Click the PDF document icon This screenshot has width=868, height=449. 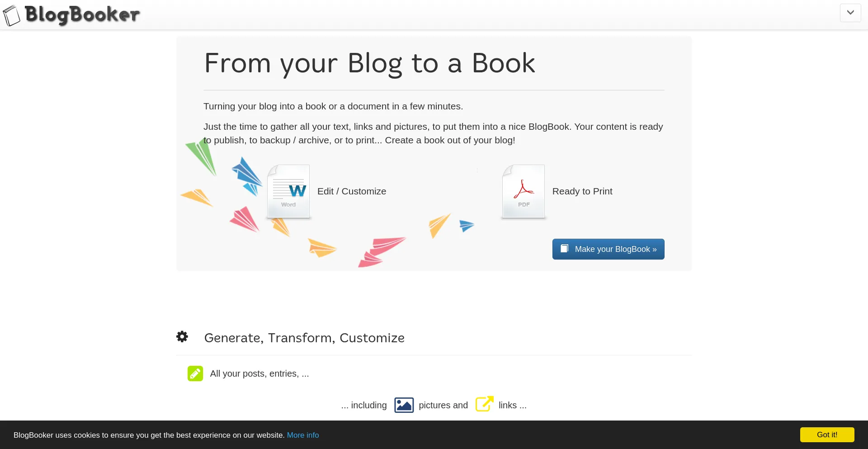523,191
